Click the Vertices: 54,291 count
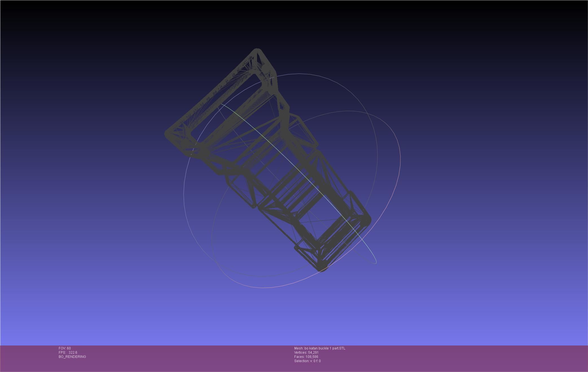 [x=306, y=353]
